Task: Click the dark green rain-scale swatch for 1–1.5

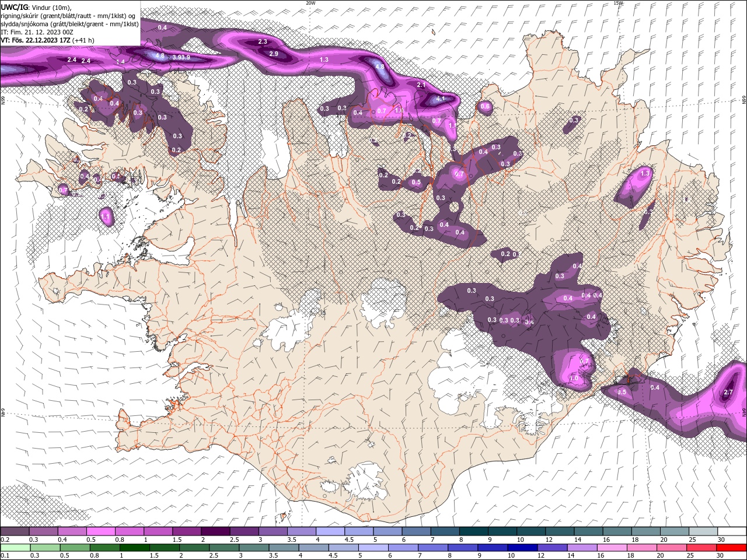Action: click(x=135, y=547)
